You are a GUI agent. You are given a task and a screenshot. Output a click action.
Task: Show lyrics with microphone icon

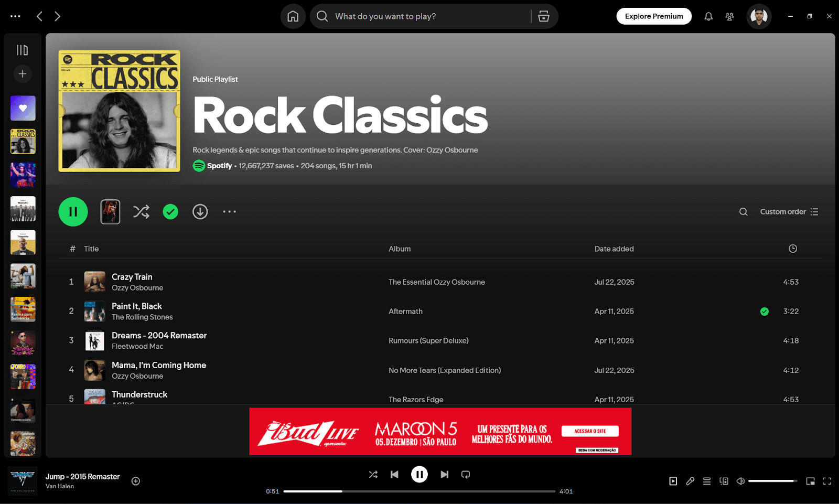[x=690, y=481]
